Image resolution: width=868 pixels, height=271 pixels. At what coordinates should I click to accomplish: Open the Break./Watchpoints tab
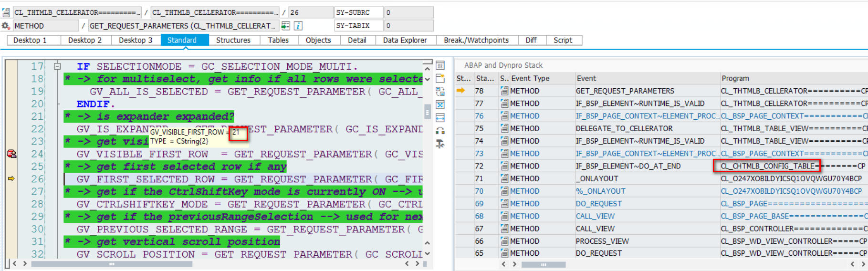pyautogui.click(x=476, y=40)
